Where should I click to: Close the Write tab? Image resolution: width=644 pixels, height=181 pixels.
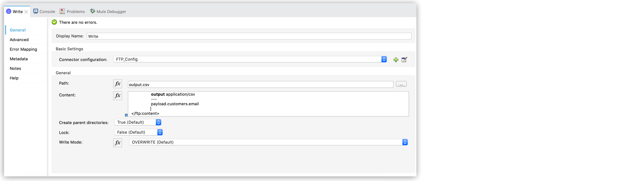pos(26,12)
